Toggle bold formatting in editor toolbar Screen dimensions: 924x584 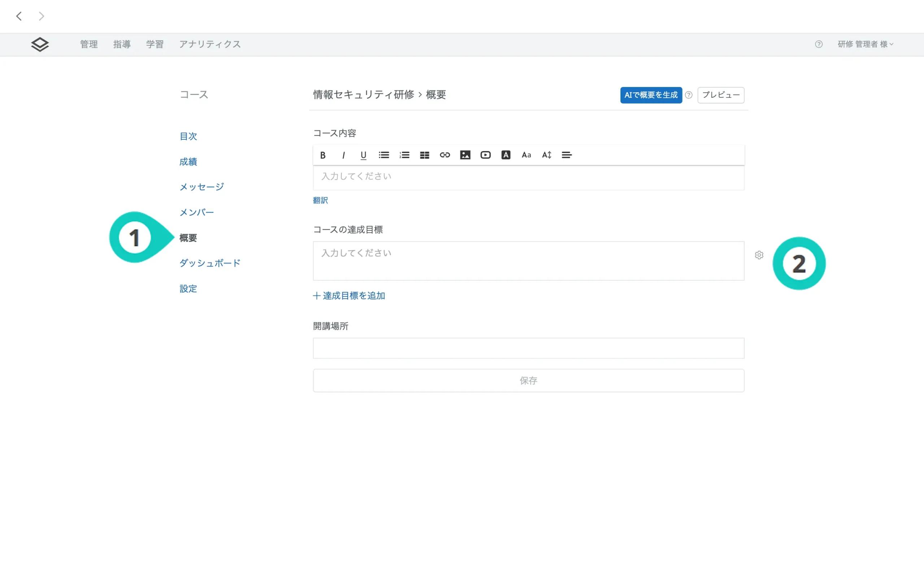pyautogui.click(x=323, y=155)
